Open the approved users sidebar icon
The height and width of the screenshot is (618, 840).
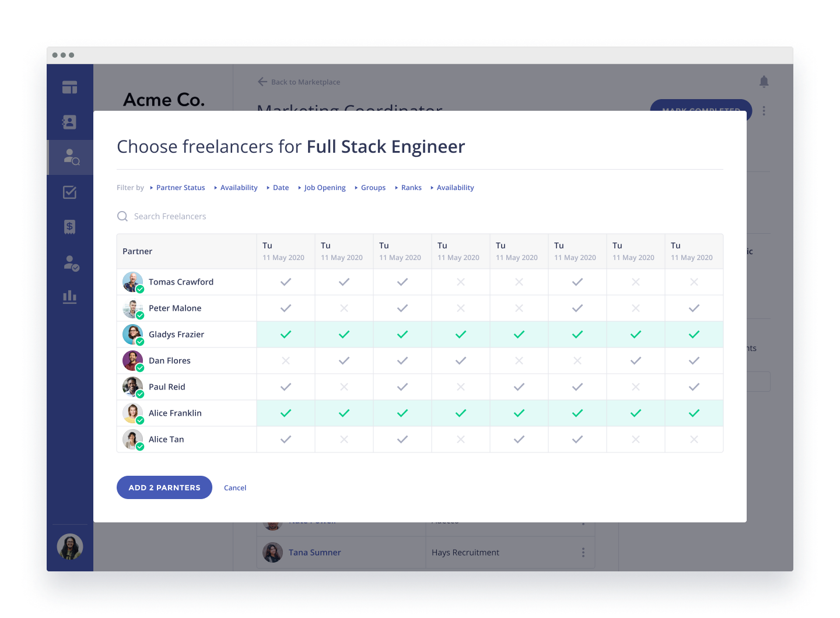click(x=71, y=263)
